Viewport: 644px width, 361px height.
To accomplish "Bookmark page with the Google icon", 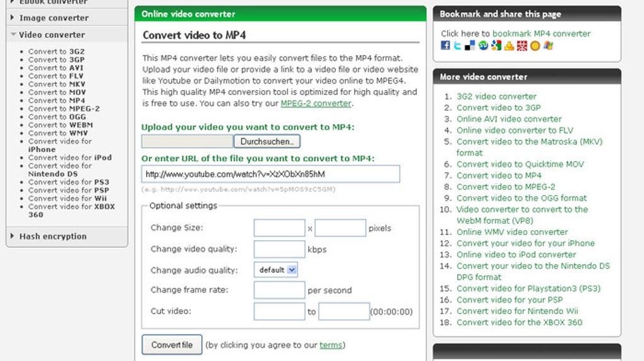I will 496,46.
